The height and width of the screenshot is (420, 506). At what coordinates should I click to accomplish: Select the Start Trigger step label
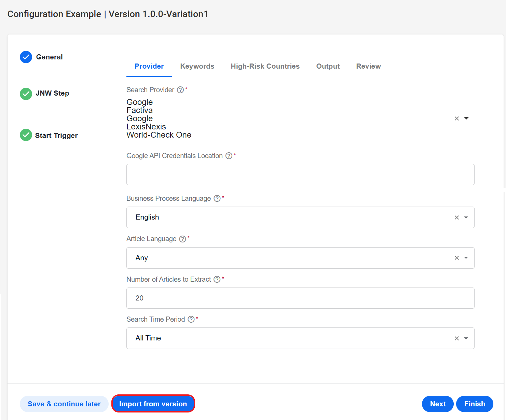click(56, 136)
